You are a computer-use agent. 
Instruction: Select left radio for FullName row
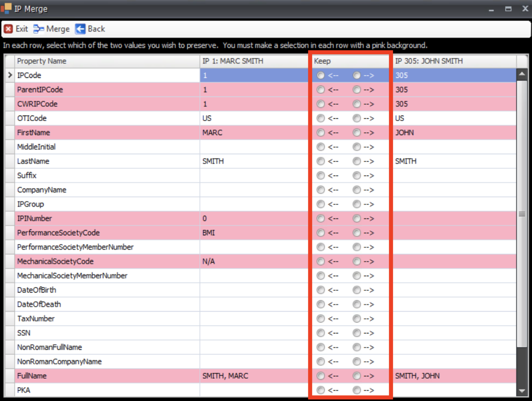tap(321, 376)
